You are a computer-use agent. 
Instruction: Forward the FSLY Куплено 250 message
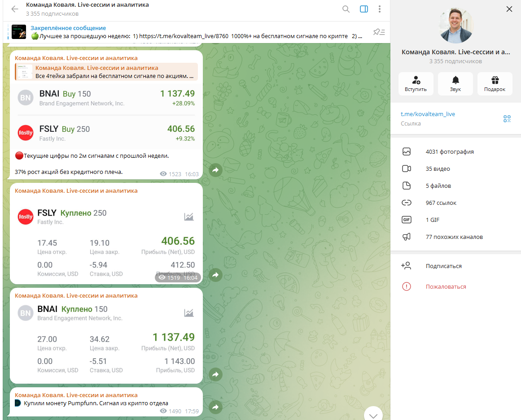tap(215, 275)
